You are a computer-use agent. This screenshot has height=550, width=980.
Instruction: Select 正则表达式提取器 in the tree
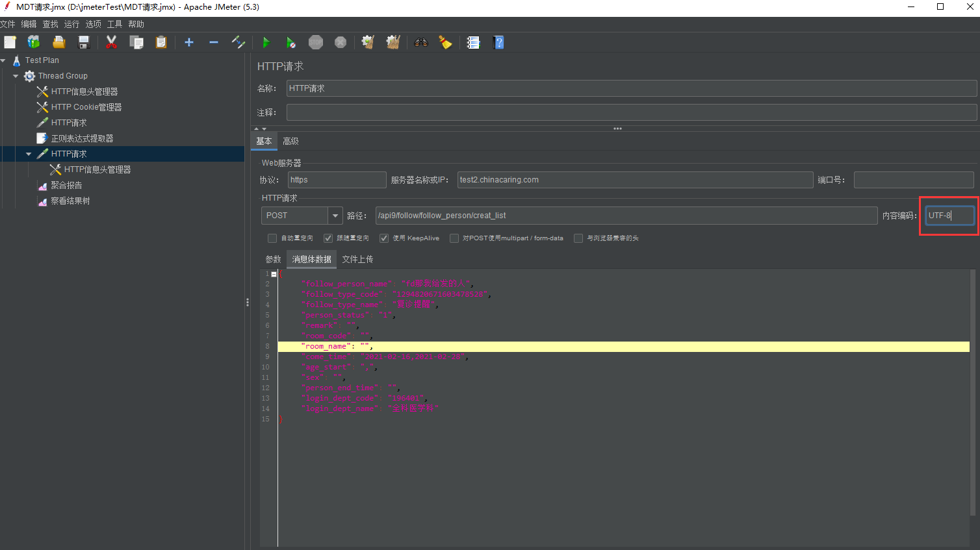82,138
